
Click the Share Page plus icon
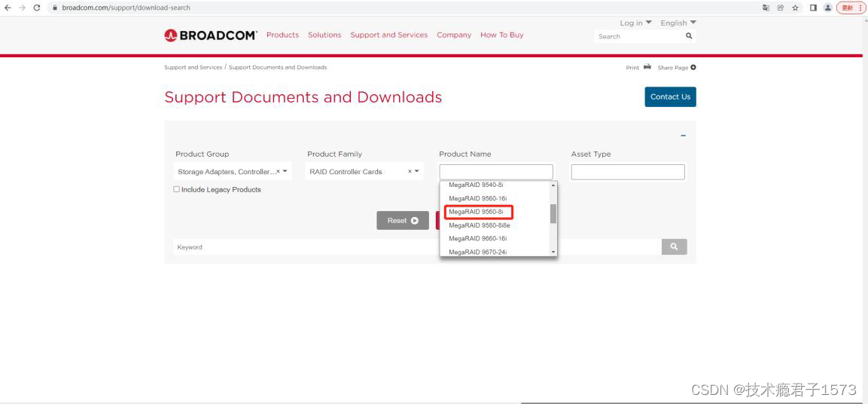[693, 68]
